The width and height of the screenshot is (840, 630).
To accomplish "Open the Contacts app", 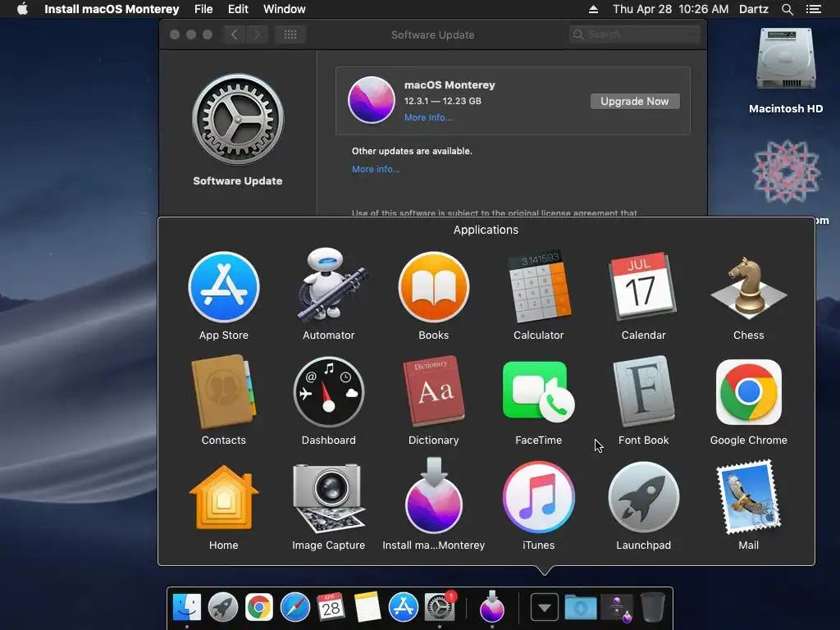I will 223,392.
